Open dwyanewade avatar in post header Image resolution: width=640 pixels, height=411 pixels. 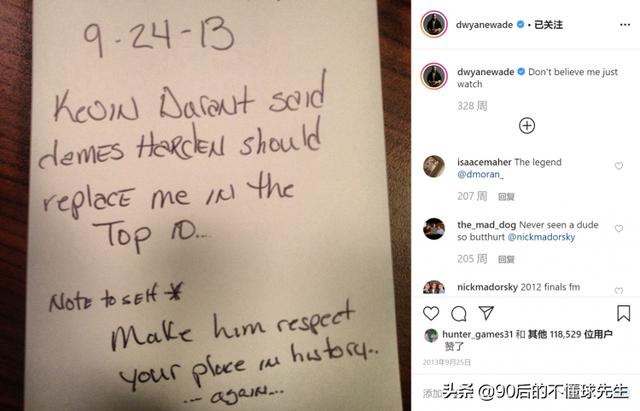click(434, 24)
